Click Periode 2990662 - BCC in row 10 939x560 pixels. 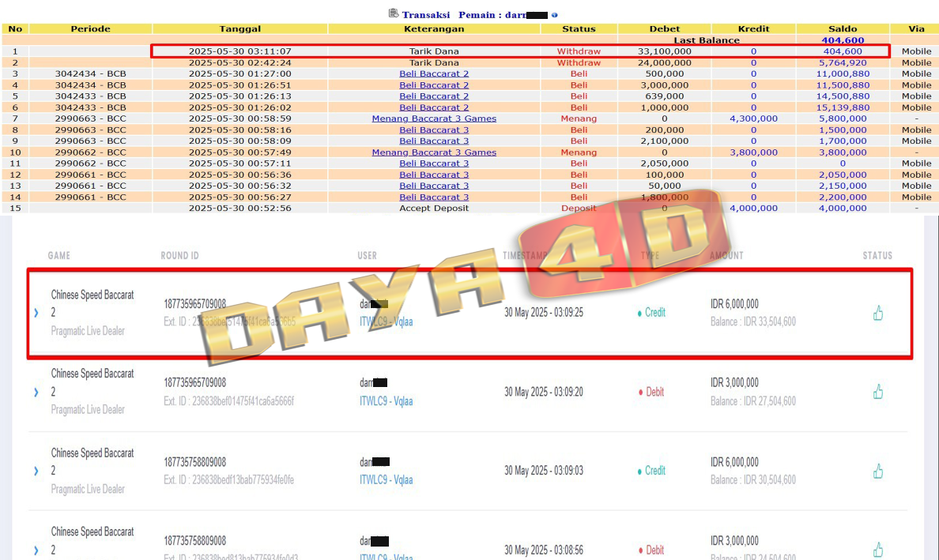click(x=90, y=152)
